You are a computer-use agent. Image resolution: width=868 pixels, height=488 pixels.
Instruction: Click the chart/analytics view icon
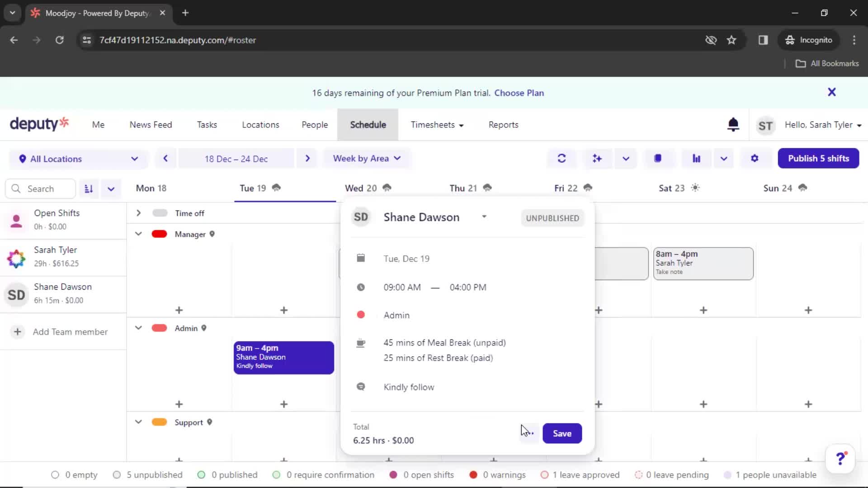pyautogui.click(x=696, y=158)
